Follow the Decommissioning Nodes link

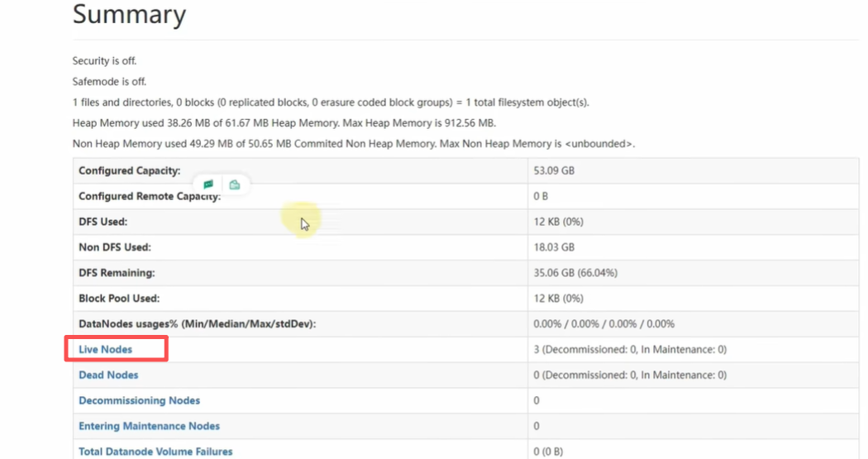(139, 400)
